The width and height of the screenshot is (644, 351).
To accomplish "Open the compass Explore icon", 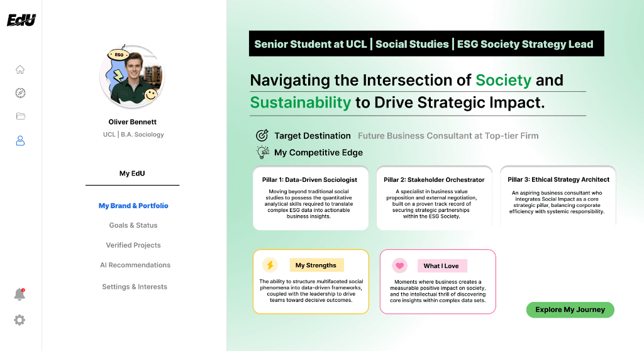I will pos(20,93).
